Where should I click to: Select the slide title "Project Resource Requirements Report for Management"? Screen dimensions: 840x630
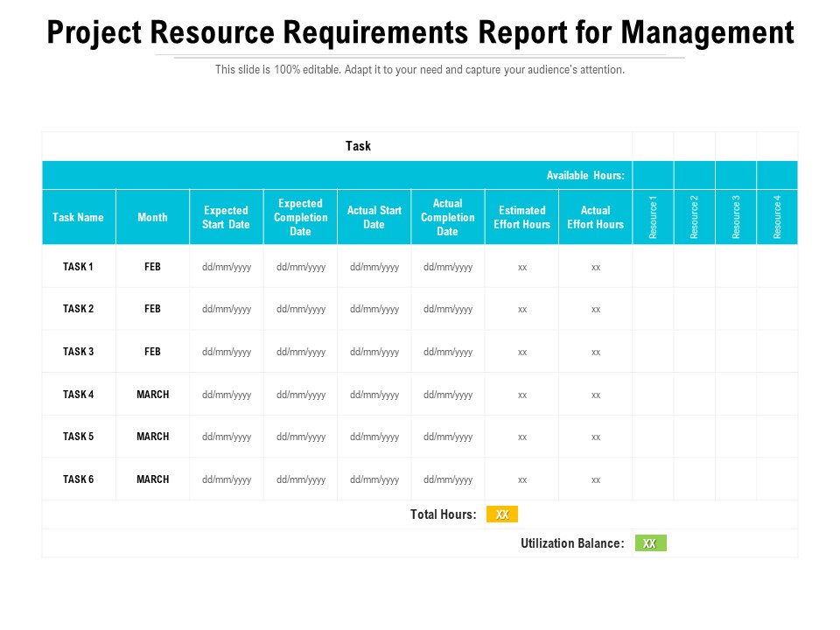click(x=420, y=32)
